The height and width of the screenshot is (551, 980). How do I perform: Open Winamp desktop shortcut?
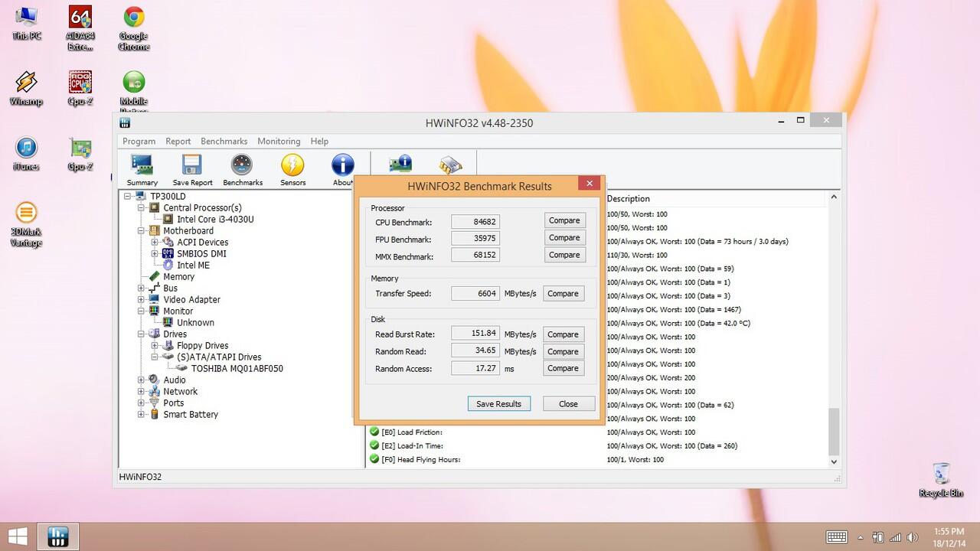(26, 89)
